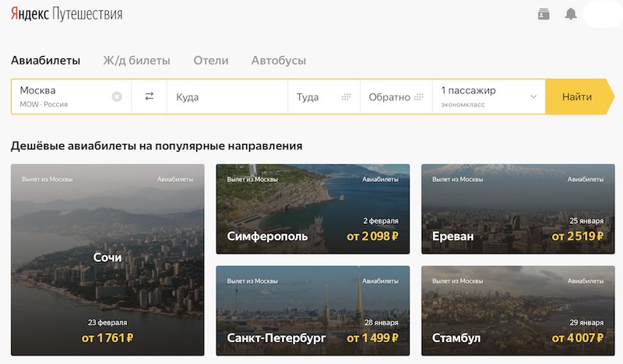Open calendar icon in Обратно field
Screen dimensions: 623x364
click(418, 97)
